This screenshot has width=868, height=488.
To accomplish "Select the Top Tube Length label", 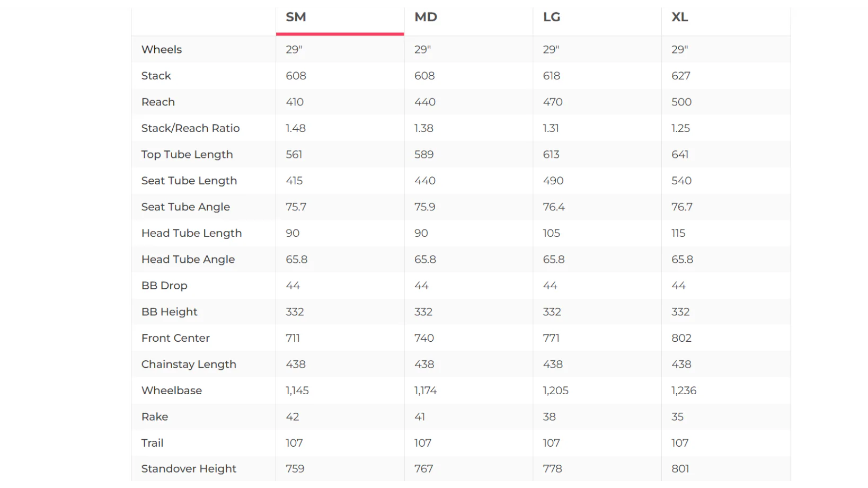I will point(187,154).
